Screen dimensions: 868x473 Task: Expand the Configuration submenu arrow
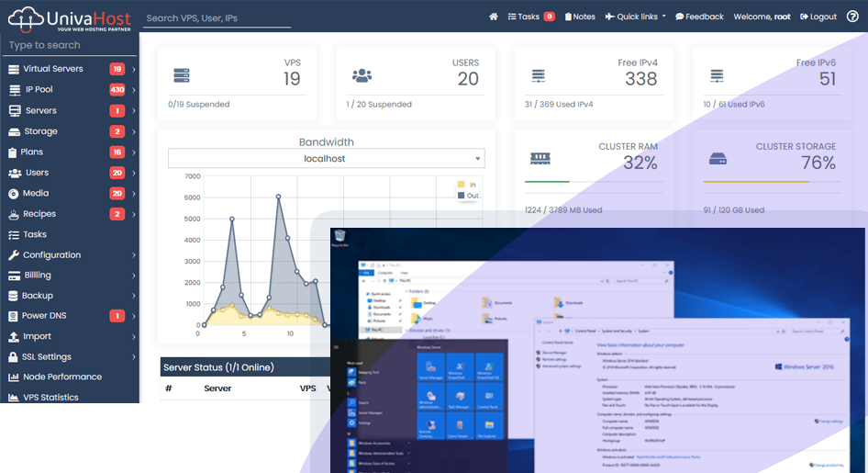(134, 255)
